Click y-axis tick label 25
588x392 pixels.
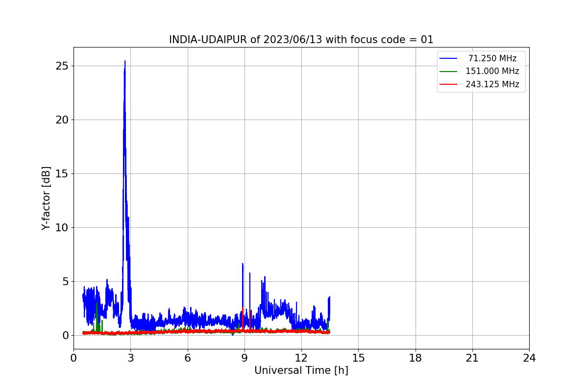point(62,66)
